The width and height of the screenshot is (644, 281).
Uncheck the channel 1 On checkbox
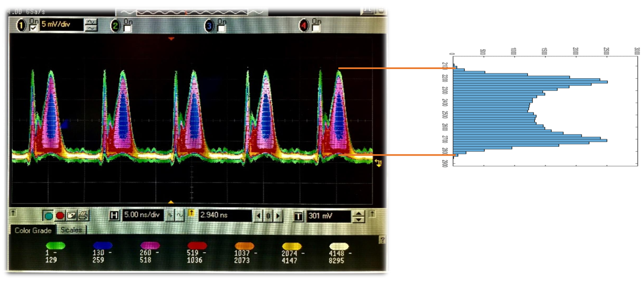click(33, 28)
